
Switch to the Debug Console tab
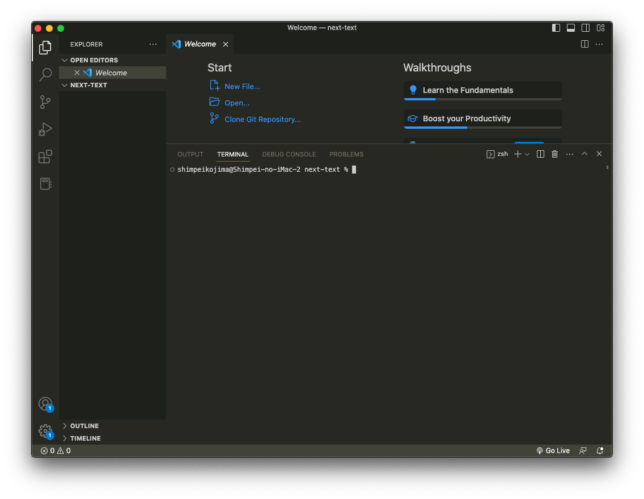coord(289,154)
